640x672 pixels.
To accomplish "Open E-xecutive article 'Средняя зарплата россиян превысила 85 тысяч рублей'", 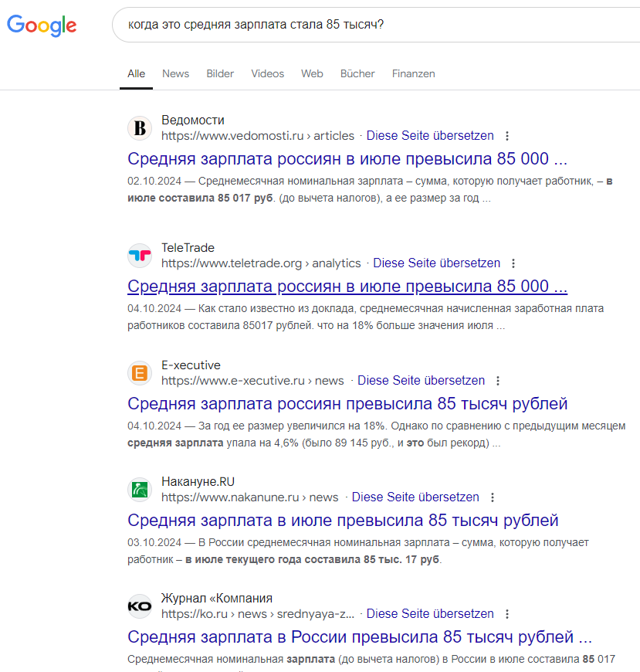I will (x=347, y=403).
